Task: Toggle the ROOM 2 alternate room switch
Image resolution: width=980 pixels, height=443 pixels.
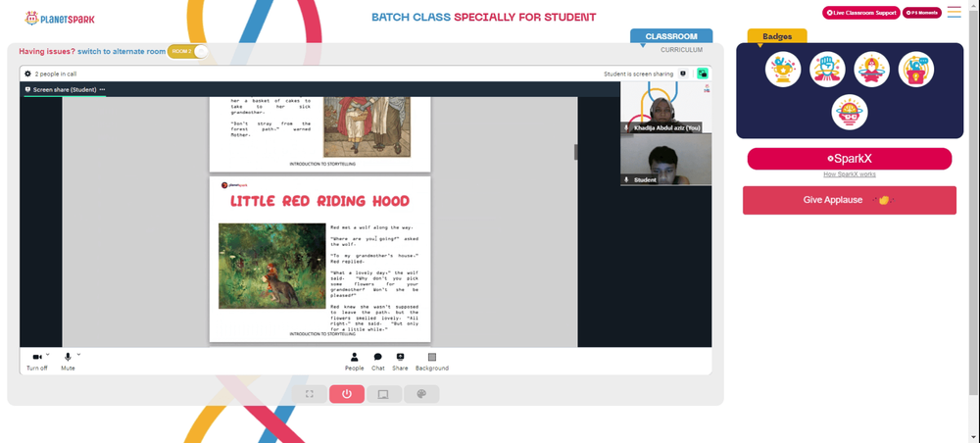Action: coord(187,51)
